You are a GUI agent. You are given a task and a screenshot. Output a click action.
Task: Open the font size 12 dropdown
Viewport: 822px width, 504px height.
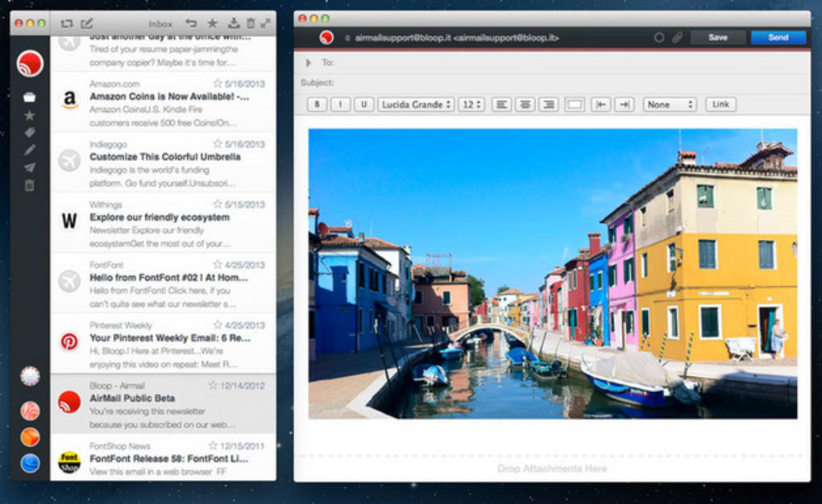471,105
